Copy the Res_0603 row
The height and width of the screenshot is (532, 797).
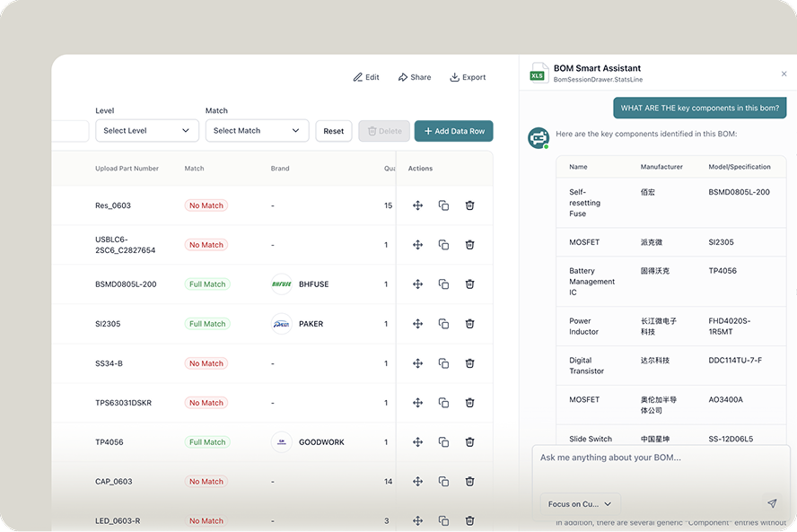tap(443, 205)
